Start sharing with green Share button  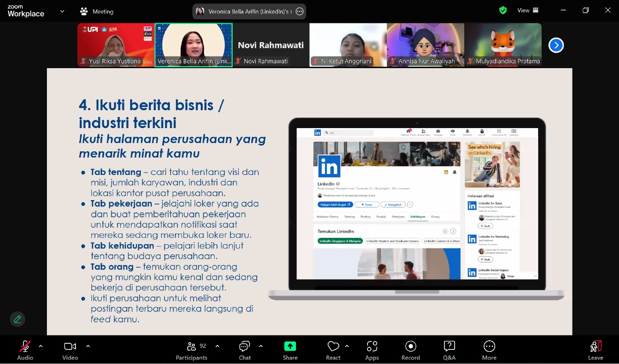pos(290,350)
